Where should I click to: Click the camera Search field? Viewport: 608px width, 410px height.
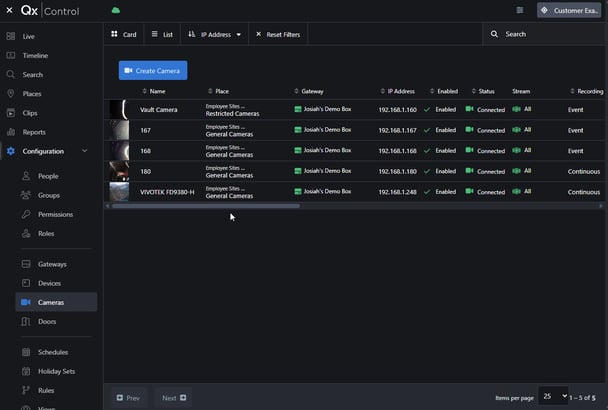click(545, 34)
